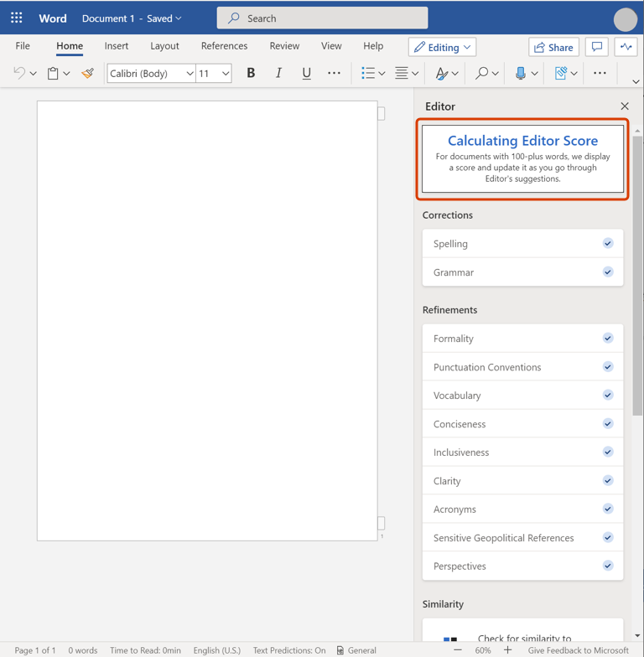Click the Dictate microphone icon
Viewport: 644px width, 657px height.
pyautogui.click(x=520, y=74)
